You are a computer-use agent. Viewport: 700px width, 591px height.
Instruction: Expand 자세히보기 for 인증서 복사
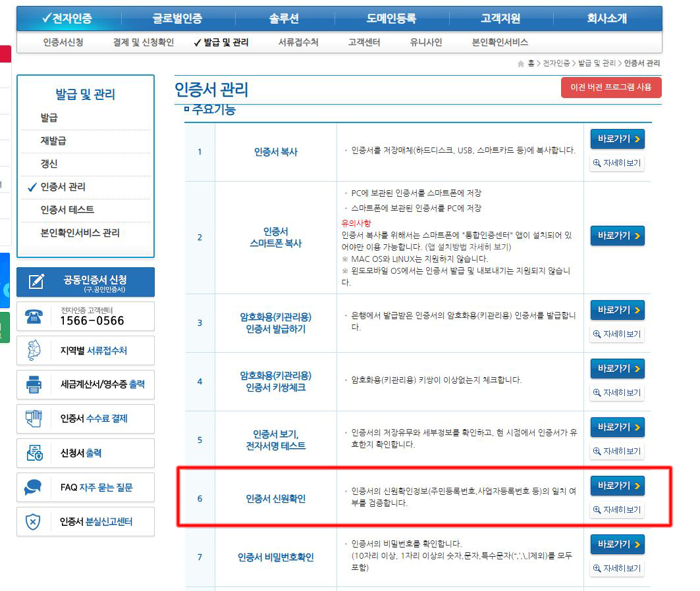click(617, 163)
